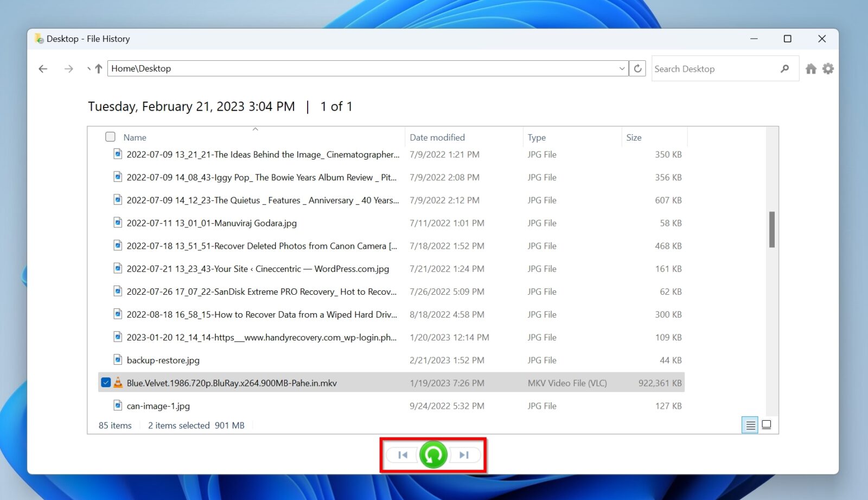Navigate back to the previous folder
Screen dimensions: 868x500
(x=43, y=68)
